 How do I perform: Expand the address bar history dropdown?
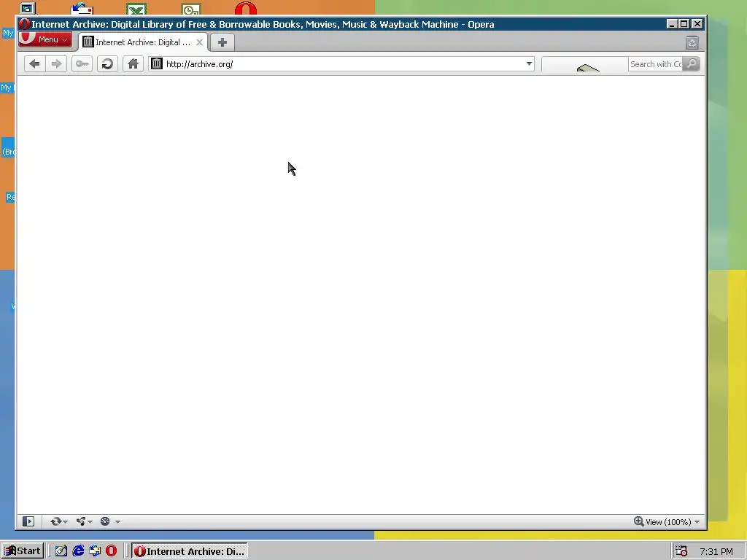[529, 64]
